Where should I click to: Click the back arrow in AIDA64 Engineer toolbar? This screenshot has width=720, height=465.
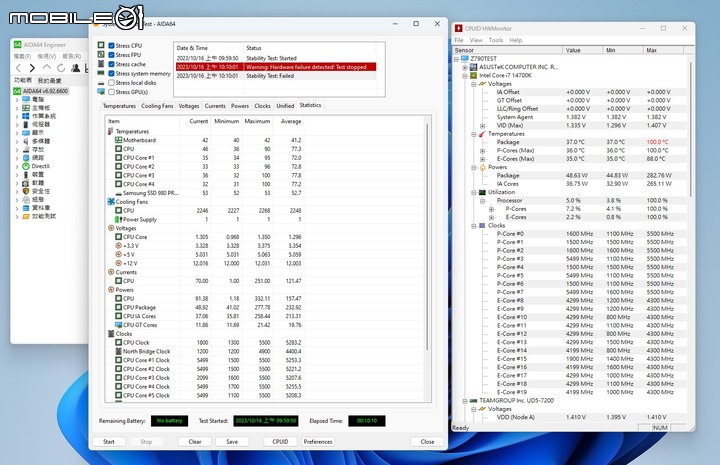[18, 68]
